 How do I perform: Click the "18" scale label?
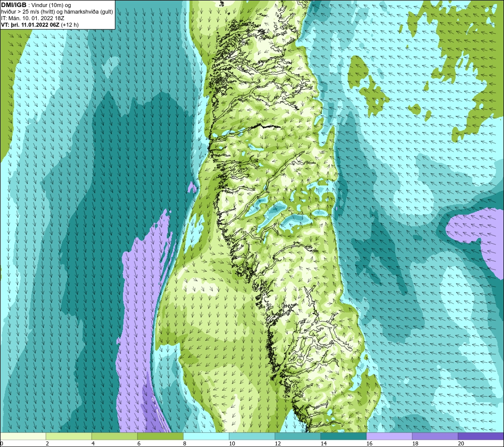[415, 443]
